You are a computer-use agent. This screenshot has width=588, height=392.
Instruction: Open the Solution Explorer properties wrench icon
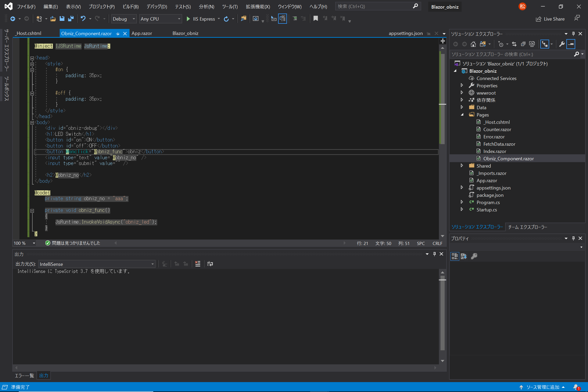562,44
